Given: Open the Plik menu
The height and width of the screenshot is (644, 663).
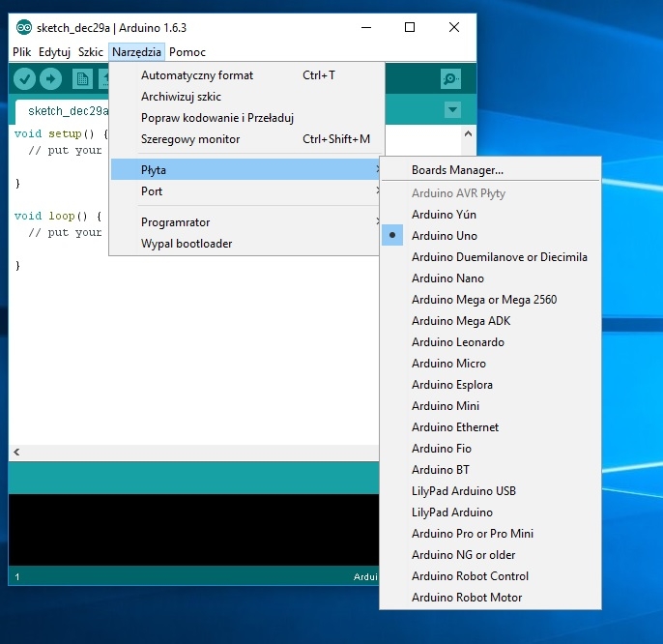Looking at the screenshot, I should click(21, 52).
